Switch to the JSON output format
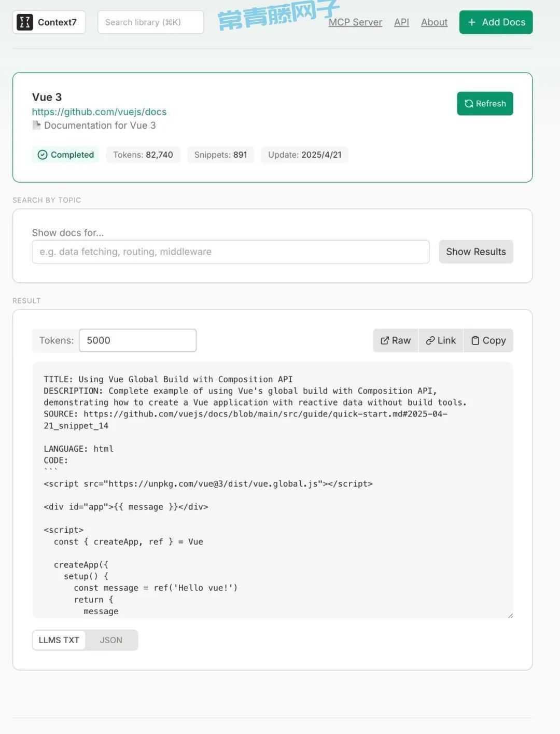Image resolution: width=560 pixels, height=734 pixels. point(111,640)
